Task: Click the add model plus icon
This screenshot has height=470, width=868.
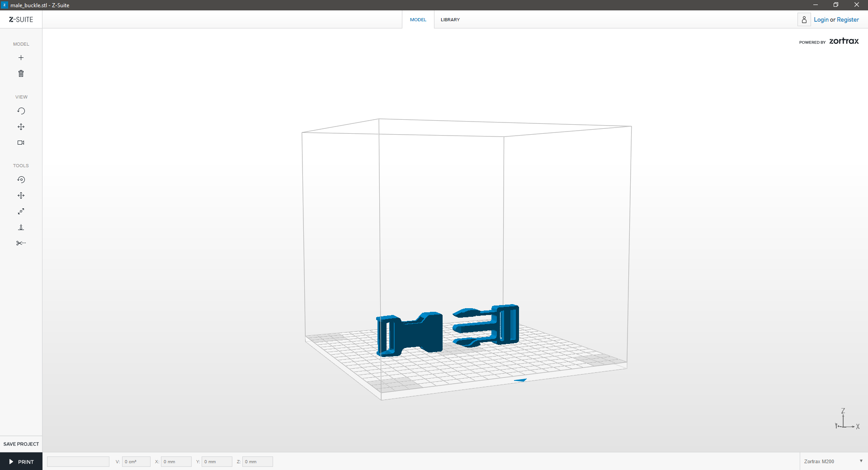Action: click(x=21, y=58)
